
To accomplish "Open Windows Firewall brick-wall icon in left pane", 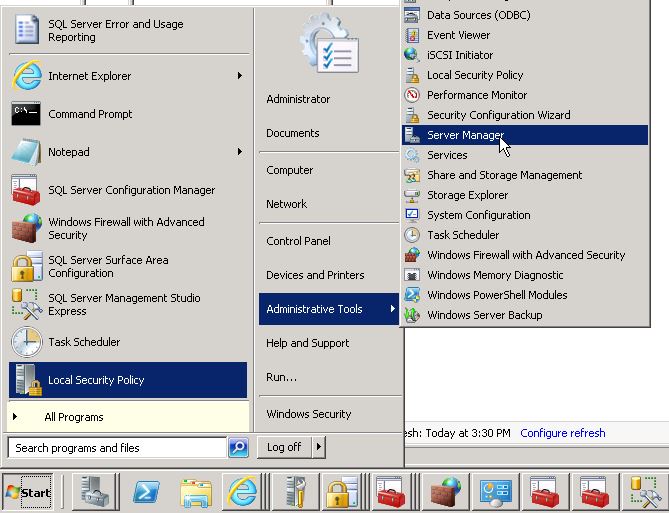I will coord(26,228).
